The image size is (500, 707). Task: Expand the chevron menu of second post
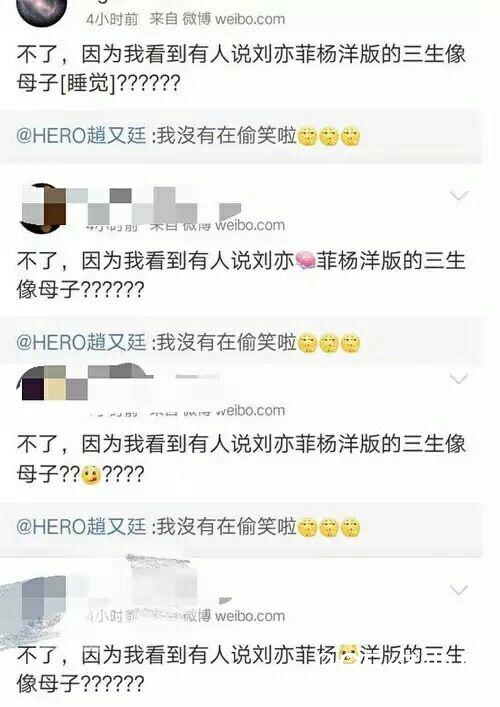click(x=459, y=196)
